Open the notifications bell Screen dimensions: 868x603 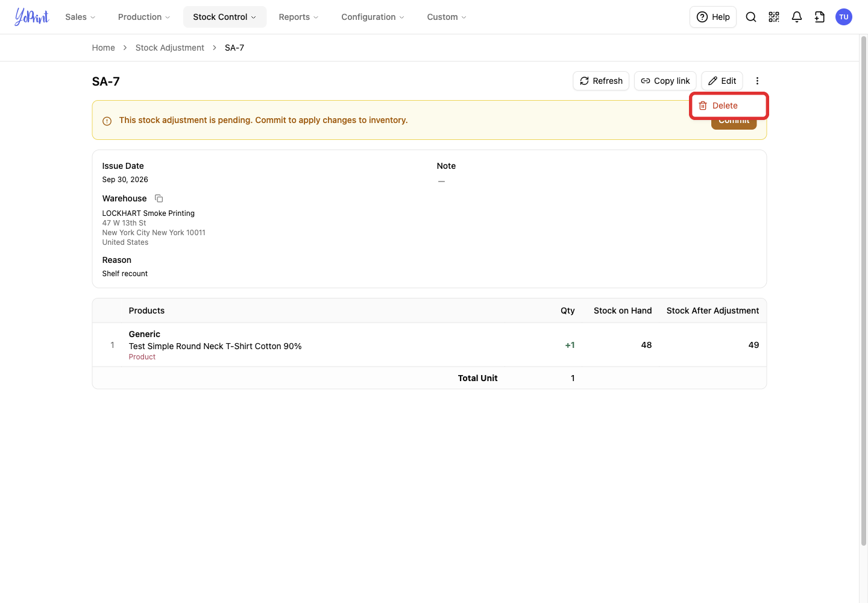coord(797,17)
